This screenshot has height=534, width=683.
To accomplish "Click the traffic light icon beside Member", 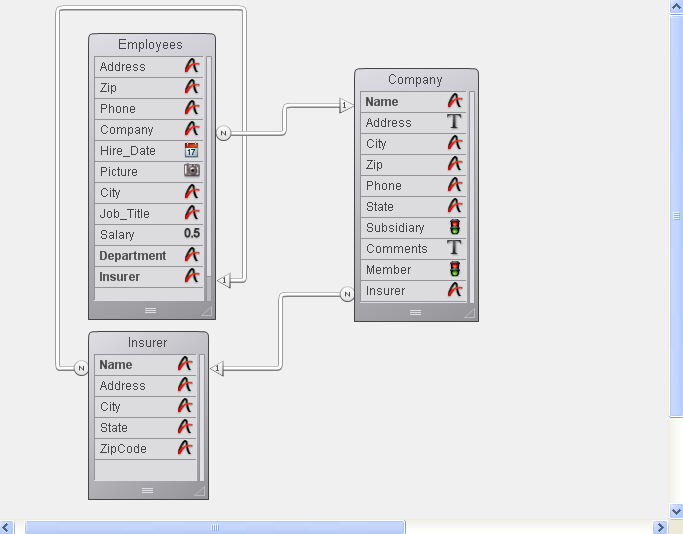I will tap(455, 269).
